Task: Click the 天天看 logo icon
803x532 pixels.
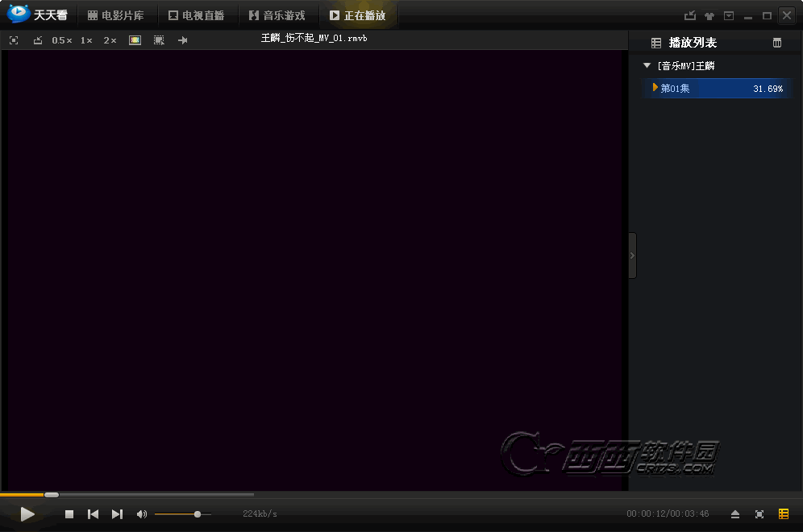Action: pos(19,14)
